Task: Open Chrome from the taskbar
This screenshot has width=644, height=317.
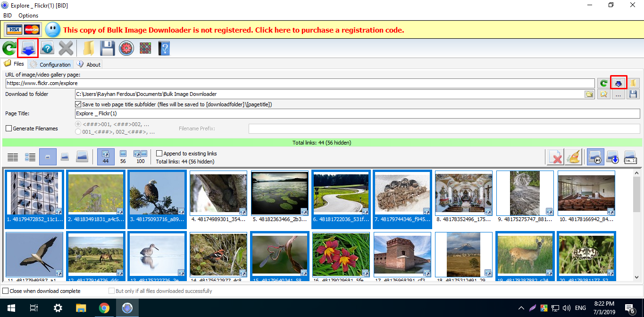Action: coord(104,308)
